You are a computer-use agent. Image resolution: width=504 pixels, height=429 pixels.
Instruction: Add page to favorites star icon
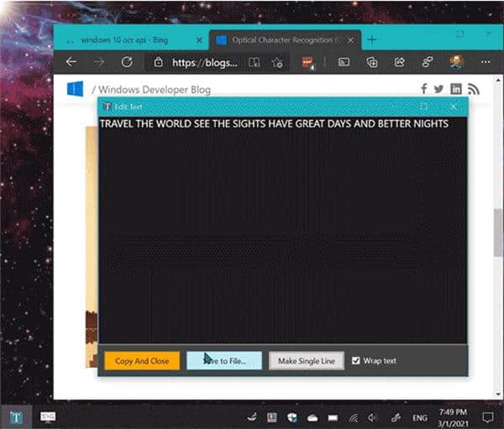[x=276, y=61]
